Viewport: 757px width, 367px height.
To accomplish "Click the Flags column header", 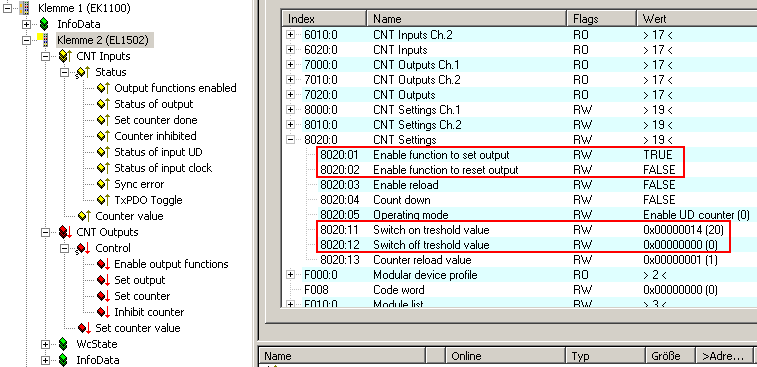I will coord(602,19).
